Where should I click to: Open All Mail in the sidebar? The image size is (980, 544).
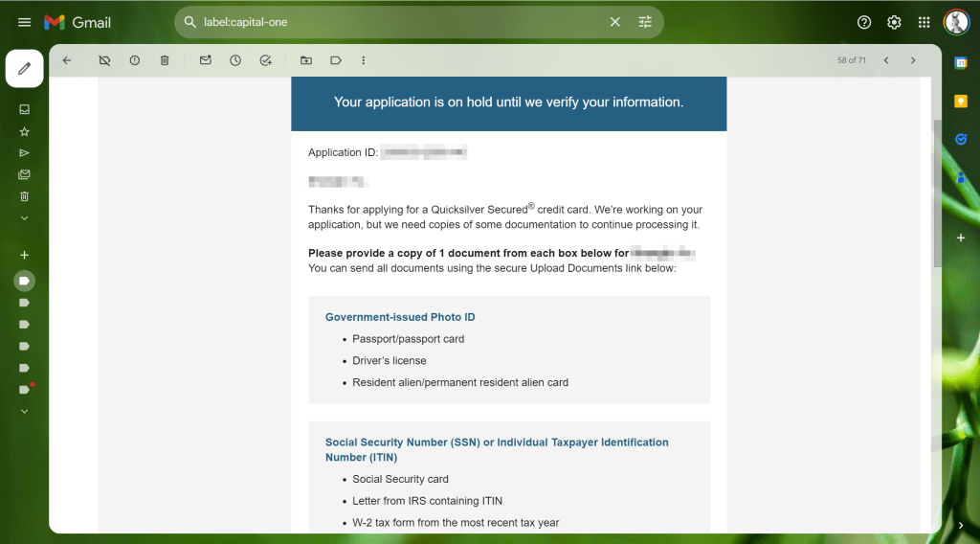coord(24,174)
